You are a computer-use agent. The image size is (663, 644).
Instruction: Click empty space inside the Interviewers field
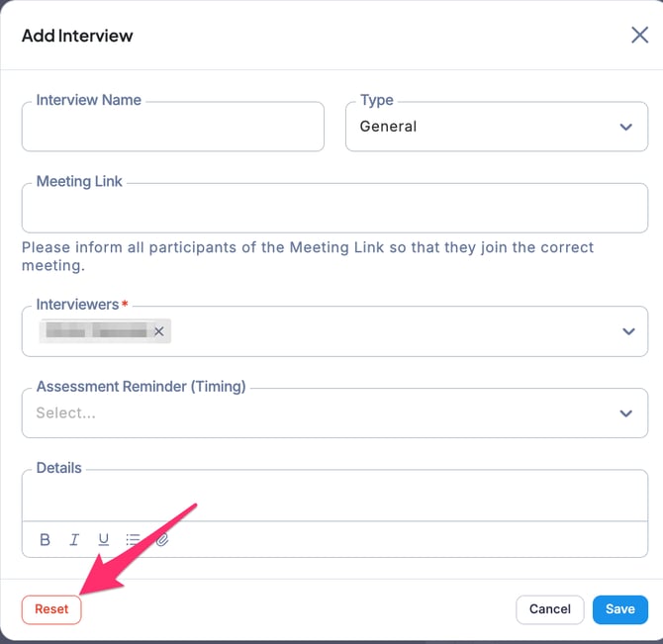(396, 331)
